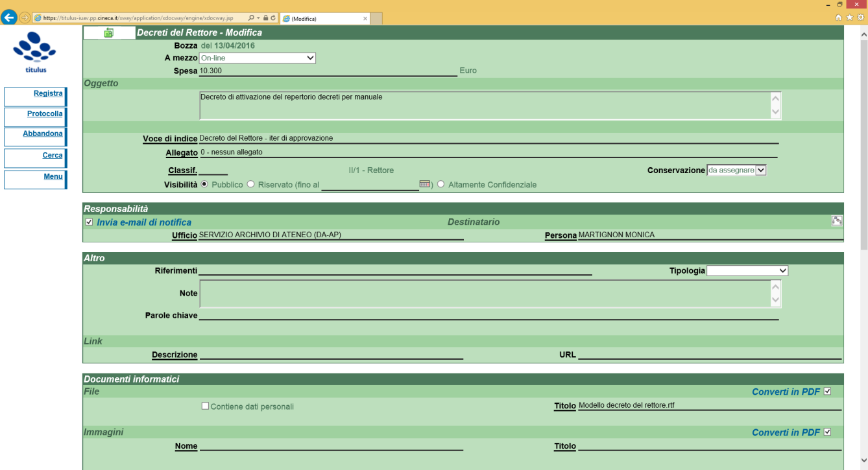The height and width of the screenshot is (470, 868).
Task: Click the Descrizione link label
Action: tap(175, 355)
